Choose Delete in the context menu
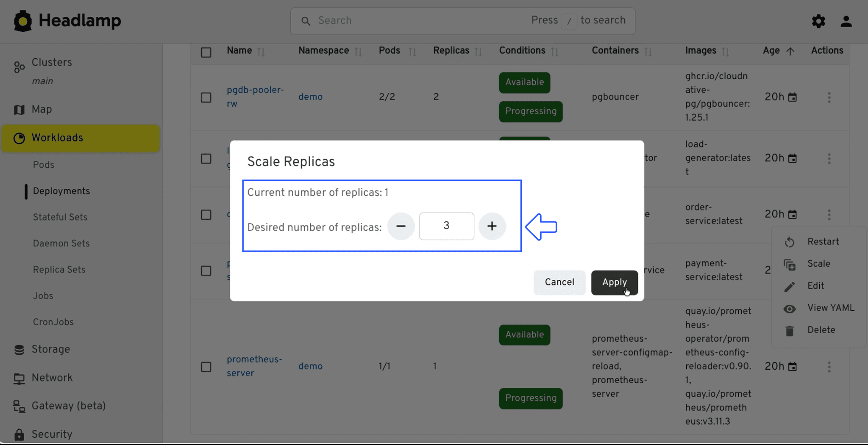 [x=819, y=330]
